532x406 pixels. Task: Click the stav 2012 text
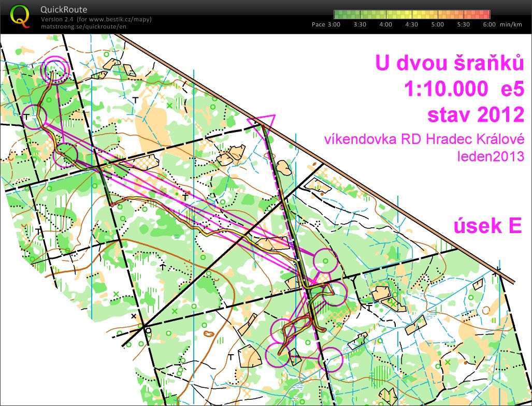pos(476,114)
